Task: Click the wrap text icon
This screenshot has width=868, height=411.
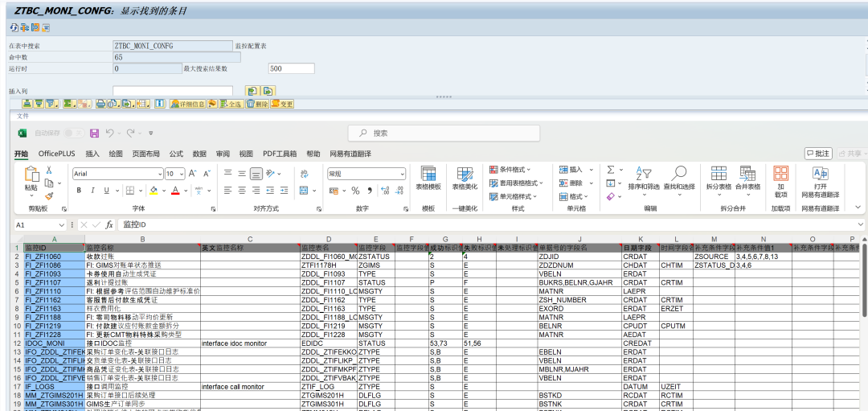Action: (304, 174)
